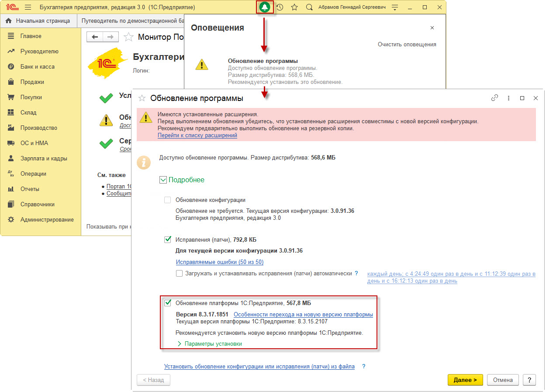Viewport: 546px width, 392px height.
Task: Toggle the Исправления (патчи) checkbox
Action: coord(167,239)
